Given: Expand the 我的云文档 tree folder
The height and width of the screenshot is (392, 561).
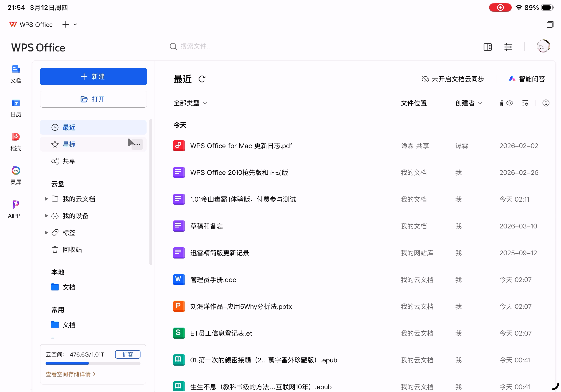Looking at the screenshot, I should (46, 199).
